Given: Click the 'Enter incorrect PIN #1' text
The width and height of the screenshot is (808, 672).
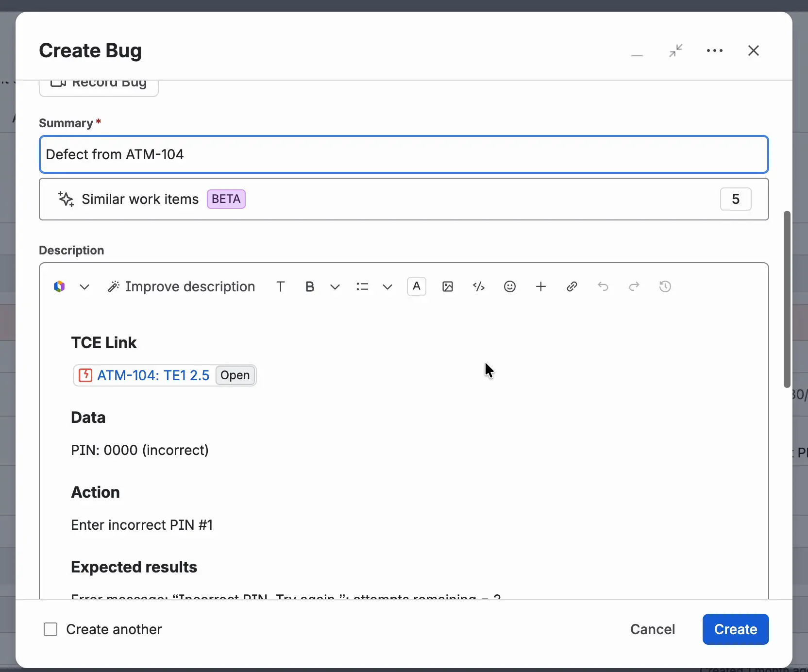Looking at the screenshot, I should 142,525.
